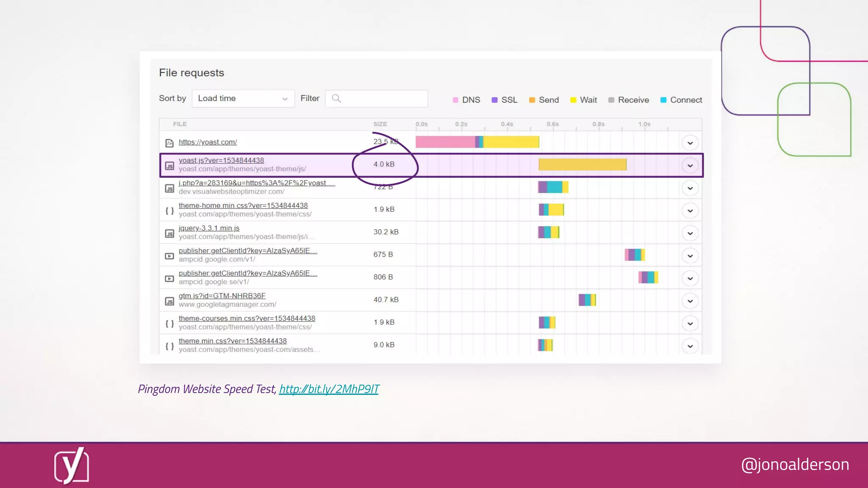Click inside the Filter text field
868x488 pixels.
(384, 99)
